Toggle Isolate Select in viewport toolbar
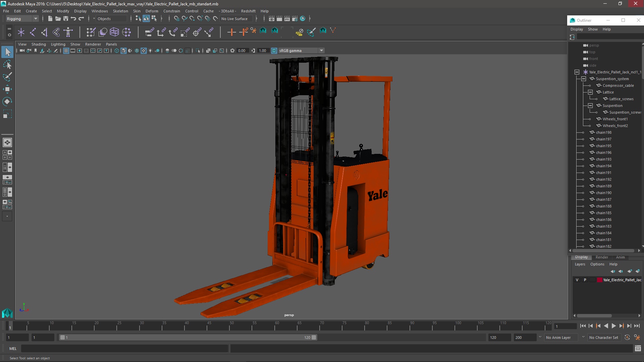This screenshot has width=644, height=362. (x=198, y=51)
